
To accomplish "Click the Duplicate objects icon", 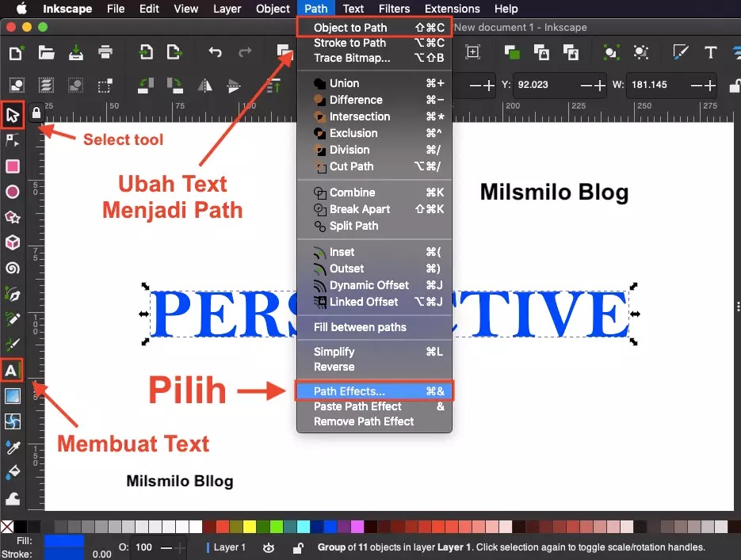I will (512, 52).
